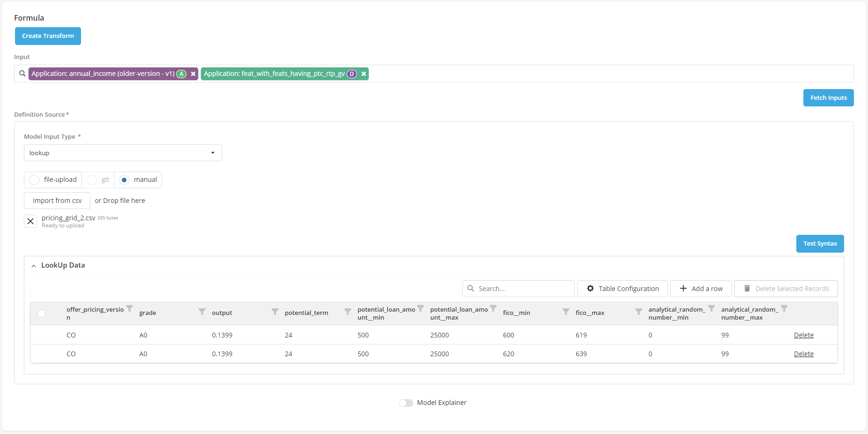Viewport: 868px width, 434px height.
Task: Open filter for potential_term column
Action: pos(348,312)
